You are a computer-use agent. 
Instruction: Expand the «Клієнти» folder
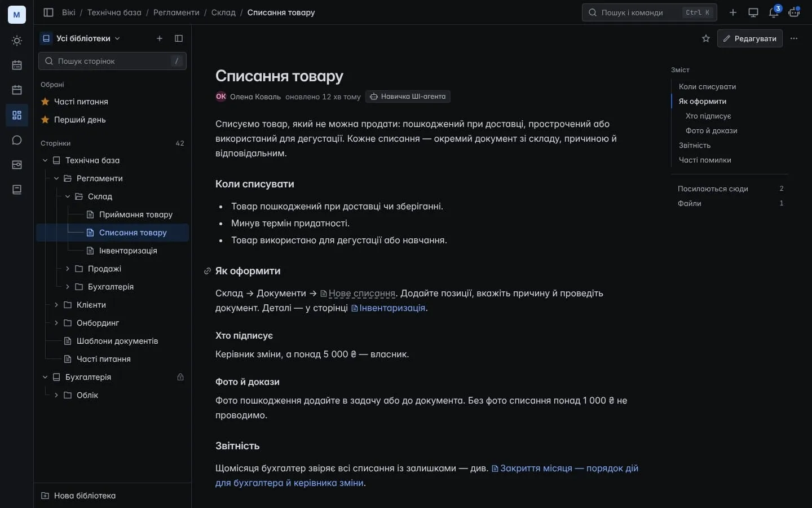56,305
